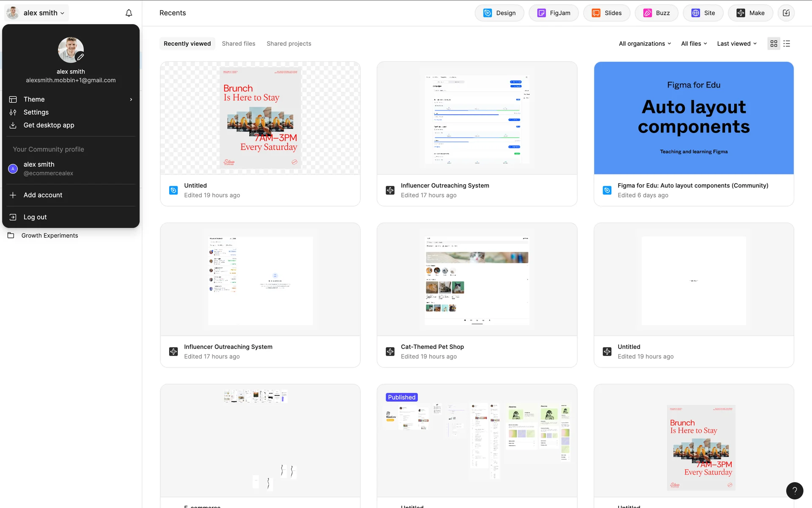
Task: Create a new Make file
Action: (x=750, y=13)
